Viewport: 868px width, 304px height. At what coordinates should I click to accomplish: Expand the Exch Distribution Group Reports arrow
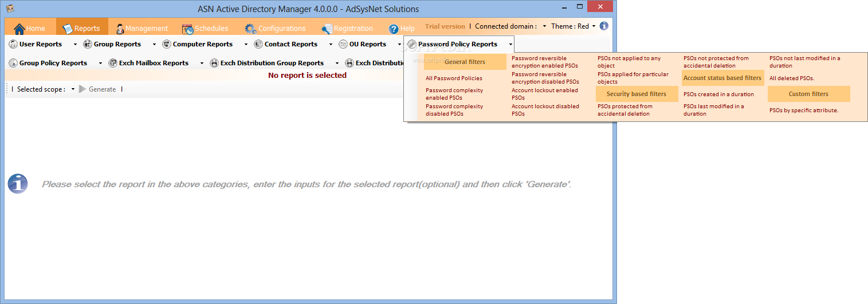[x=337, y=63]
